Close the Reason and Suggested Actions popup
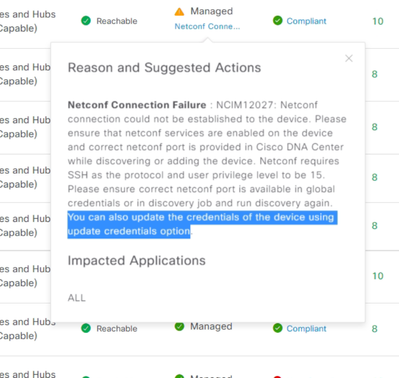399x378 pixels. 349,58
